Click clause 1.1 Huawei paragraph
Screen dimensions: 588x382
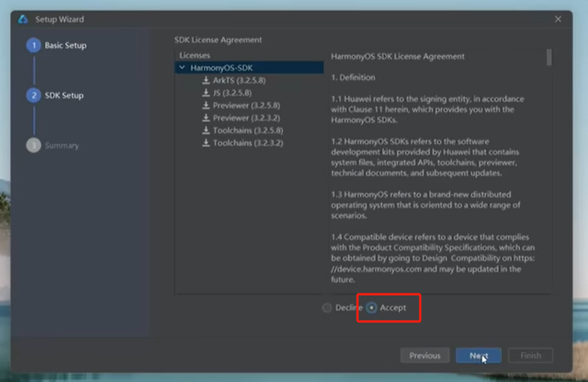(428, 109)
